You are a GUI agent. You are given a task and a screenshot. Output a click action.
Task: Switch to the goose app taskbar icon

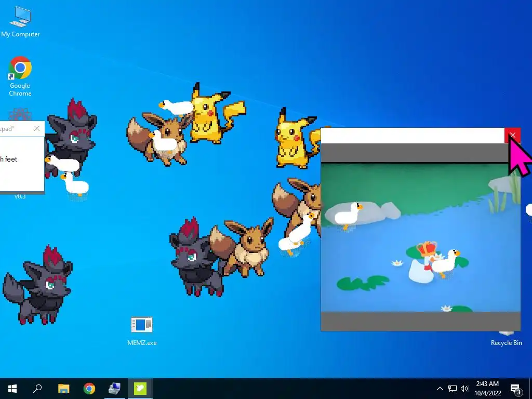[140, 389]
